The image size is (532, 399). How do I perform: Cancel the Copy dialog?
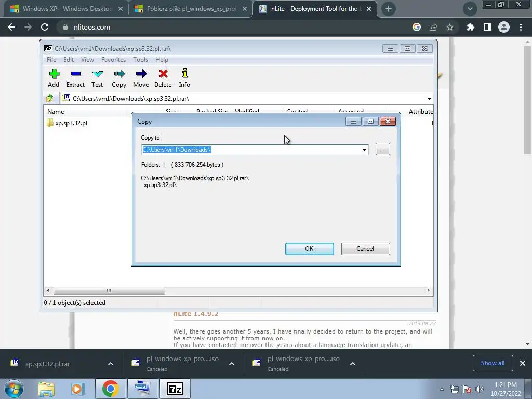click(365, 249)
